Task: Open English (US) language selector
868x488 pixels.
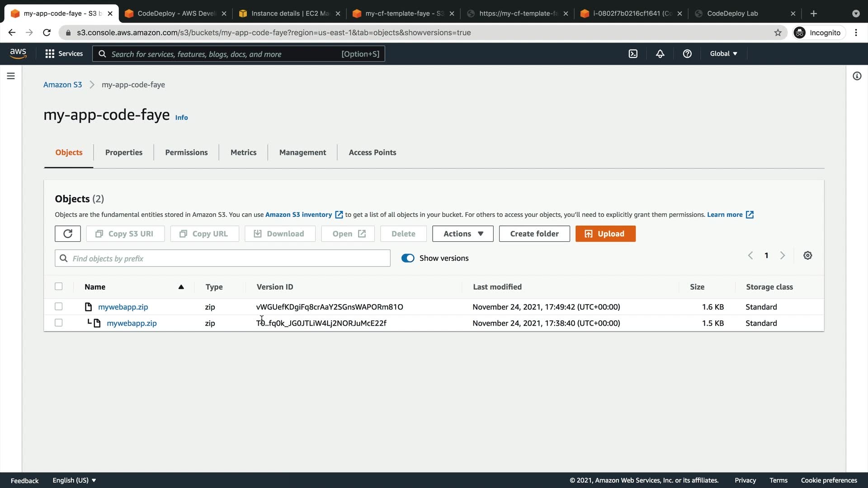Action: 74,480
